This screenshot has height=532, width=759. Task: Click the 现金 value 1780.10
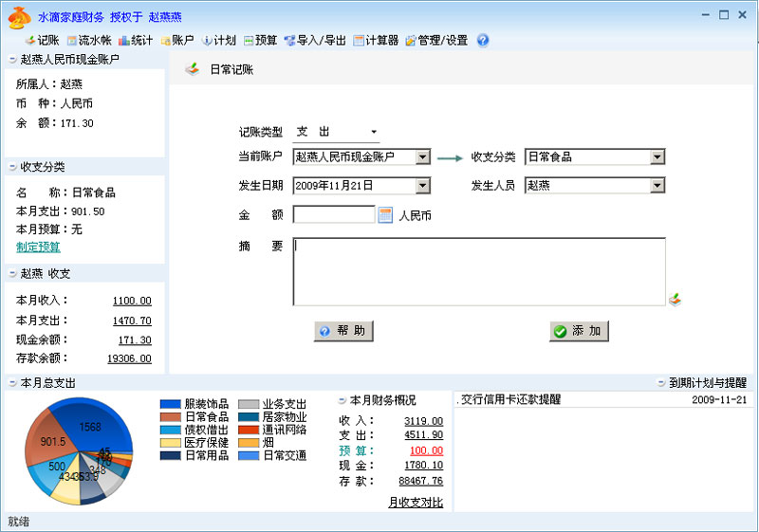coord(423,466)
